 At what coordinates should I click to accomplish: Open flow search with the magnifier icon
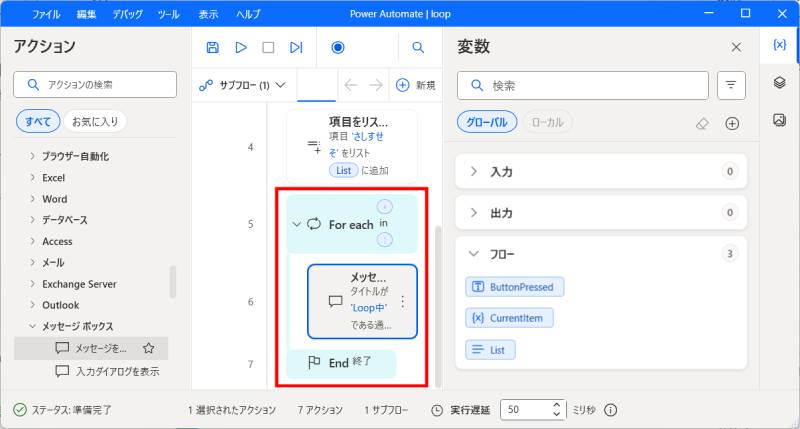coord(418,47)
